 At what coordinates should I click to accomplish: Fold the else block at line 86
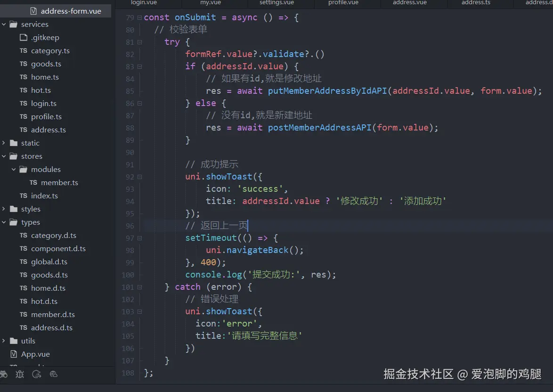[139, 103]
